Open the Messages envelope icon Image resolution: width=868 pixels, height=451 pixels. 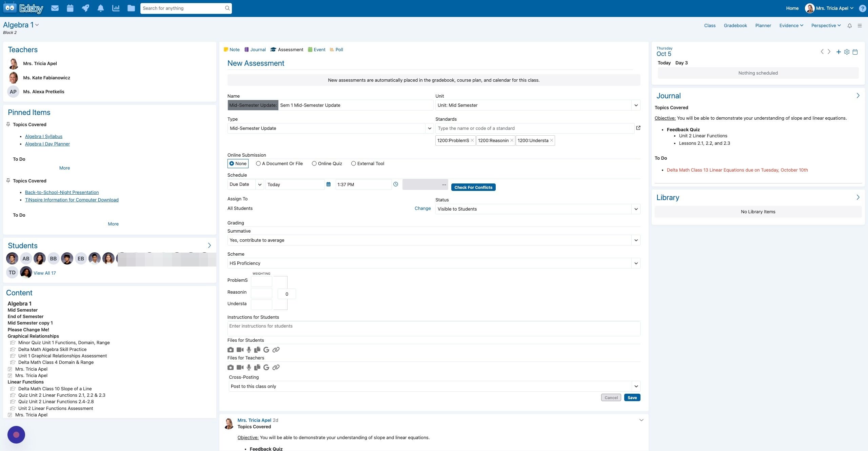(55, 8)
